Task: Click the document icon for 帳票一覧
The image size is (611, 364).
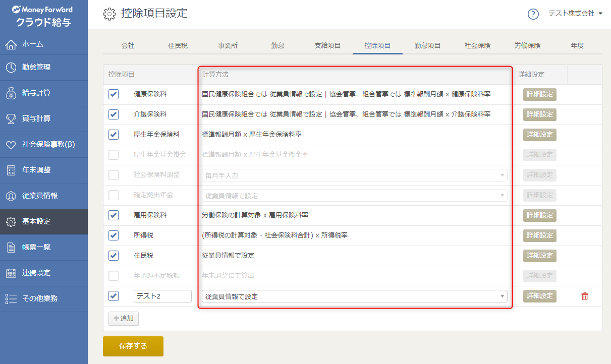Action: point(11,248)
